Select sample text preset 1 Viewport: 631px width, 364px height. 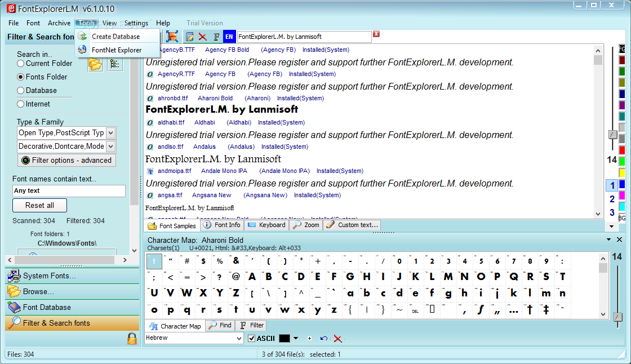[x=612, y=185]
